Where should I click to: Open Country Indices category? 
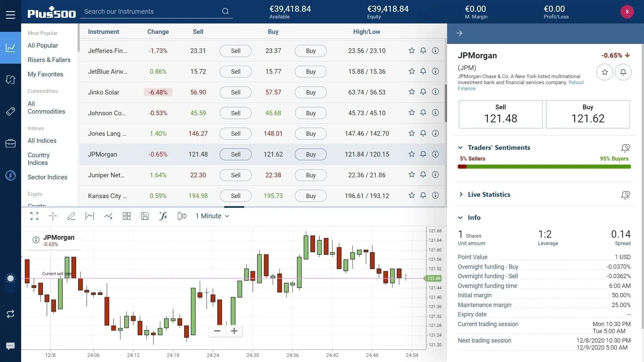pos(39,159)
